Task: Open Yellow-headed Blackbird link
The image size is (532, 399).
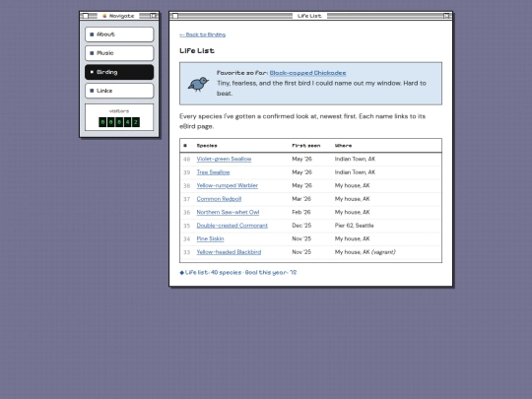Action: coord(229,252)
